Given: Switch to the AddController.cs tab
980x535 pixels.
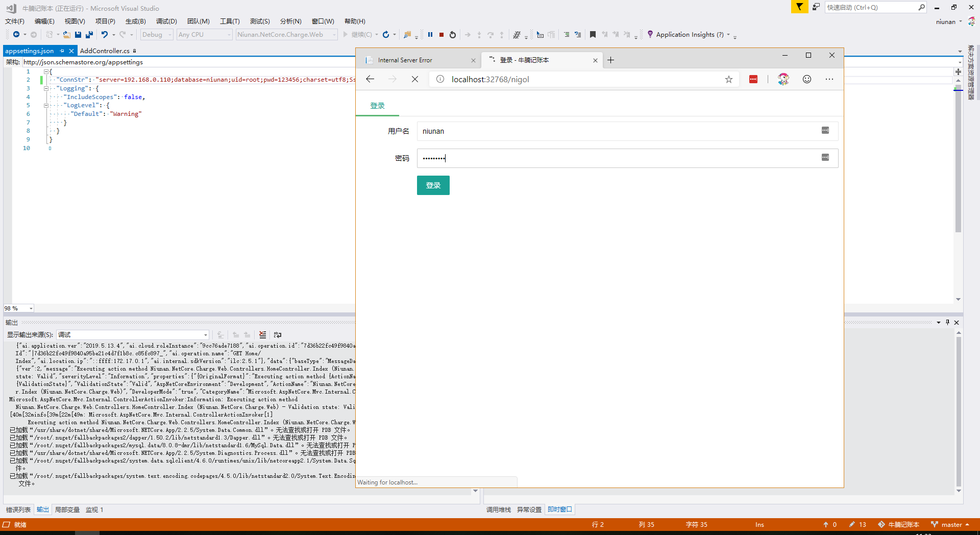Looking at the screenshot, I should [x=105, y=51].
